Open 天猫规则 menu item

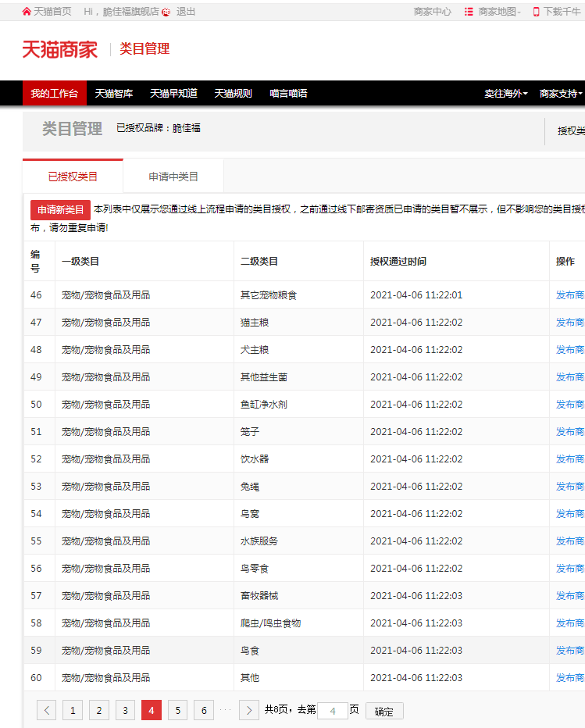coord(233,93)
